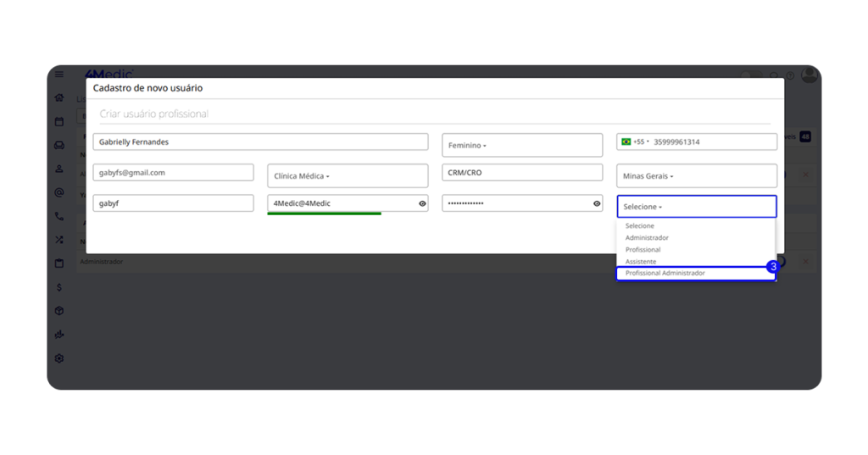Screen dimensions: 868x455
Task: Click the at-sign icon in sidebar
Action: (x=59, y=193)
